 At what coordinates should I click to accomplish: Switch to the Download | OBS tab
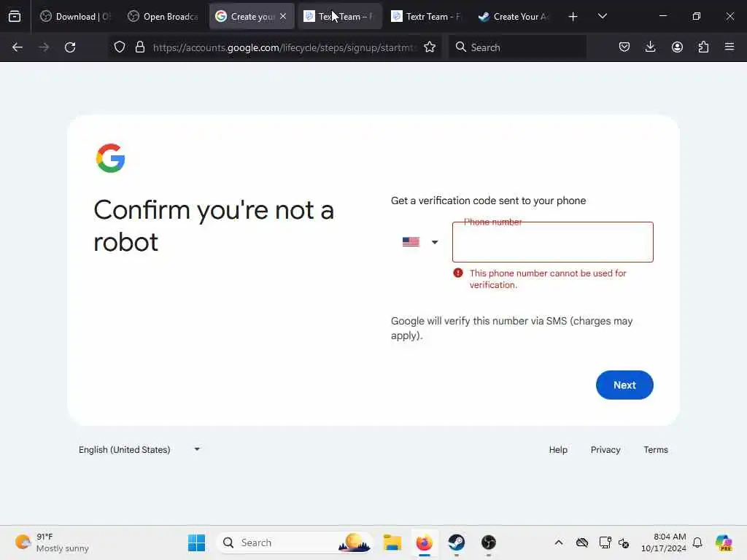[75, 16]
